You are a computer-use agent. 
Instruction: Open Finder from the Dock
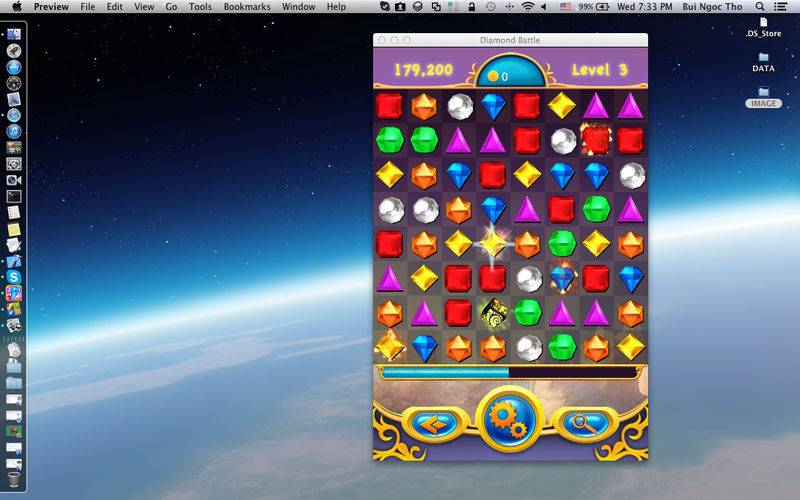tap(14, 34)
